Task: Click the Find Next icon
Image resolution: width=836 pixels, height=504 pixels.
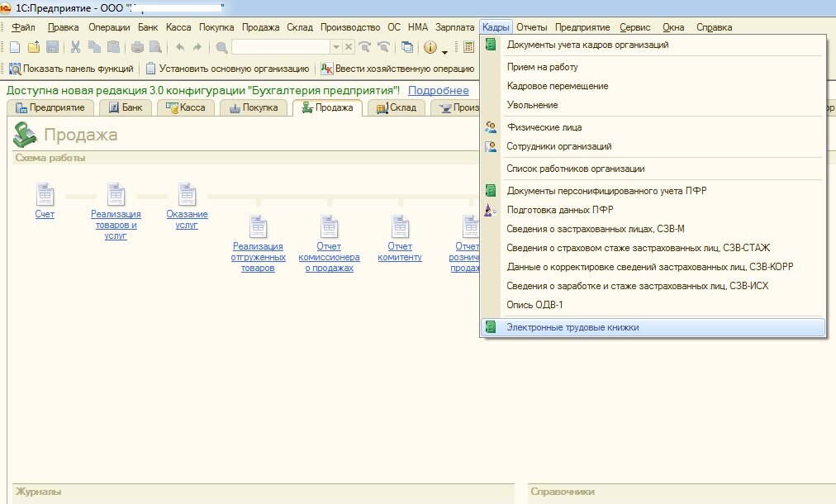Action: pyautogui.click(x=364, y=47)
